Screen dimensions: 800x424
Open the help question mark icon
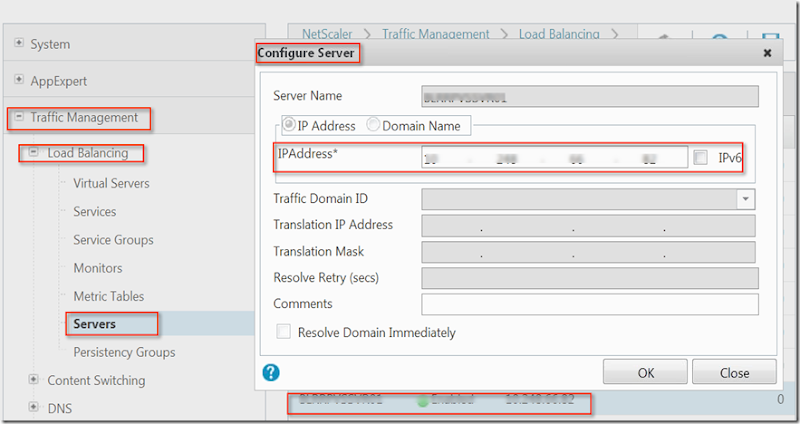(x=271, y=372)
